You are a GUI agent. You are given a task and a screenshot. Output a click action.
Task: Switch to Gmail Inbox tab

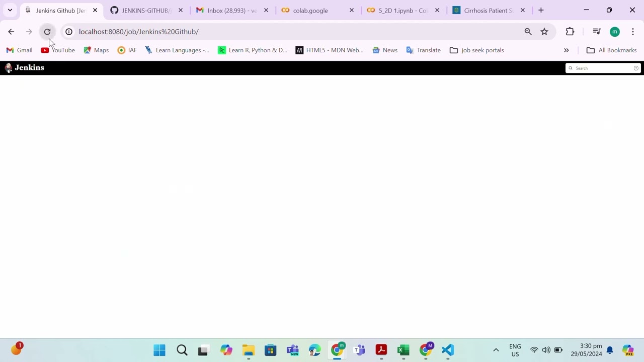pos(232,10)
